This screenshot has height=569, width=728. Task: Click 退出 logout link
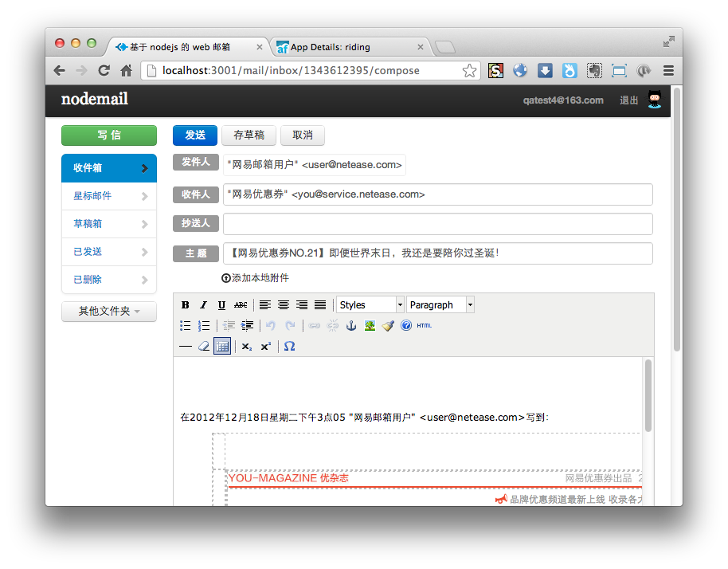point(628,100)
